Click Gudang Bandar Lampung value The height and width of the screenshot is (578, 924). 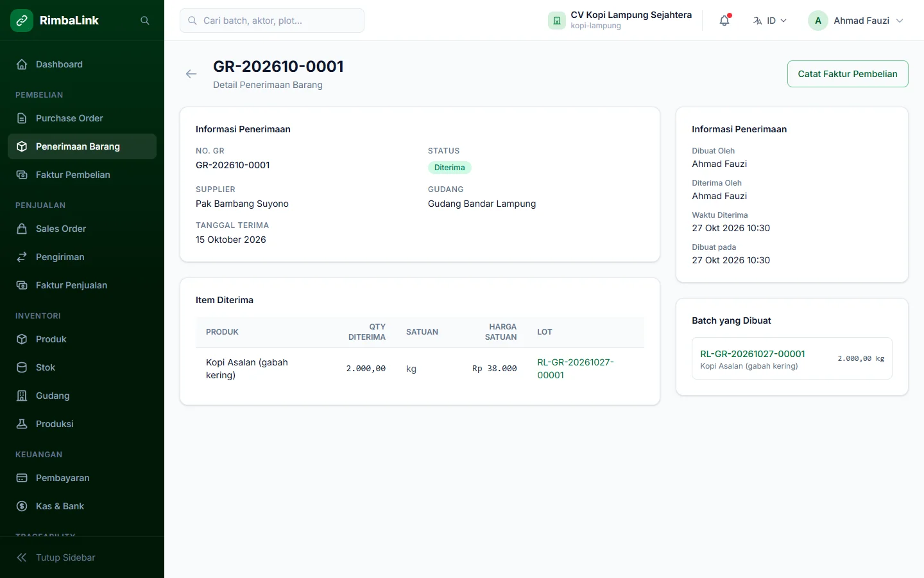point(482,204)
